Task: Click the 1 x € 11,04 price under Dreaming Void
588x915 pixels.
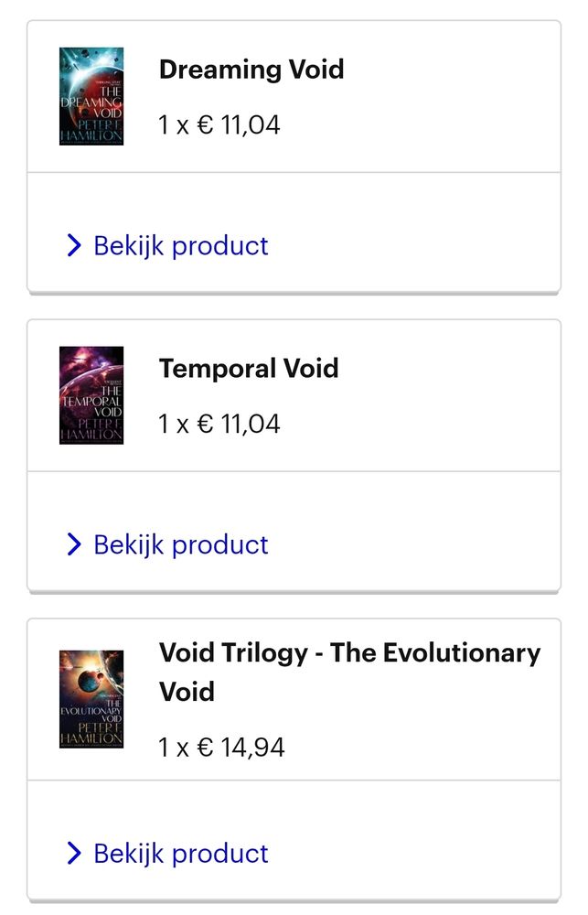Action: [x=219, y=124]
